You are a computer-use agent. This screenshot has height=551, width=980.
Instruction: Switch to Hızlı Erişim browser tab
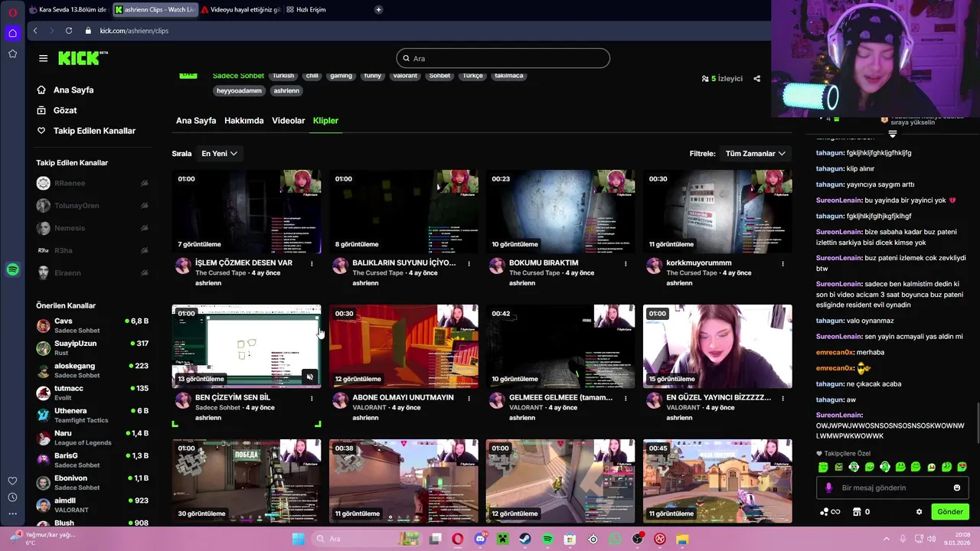tap(306, 10)
